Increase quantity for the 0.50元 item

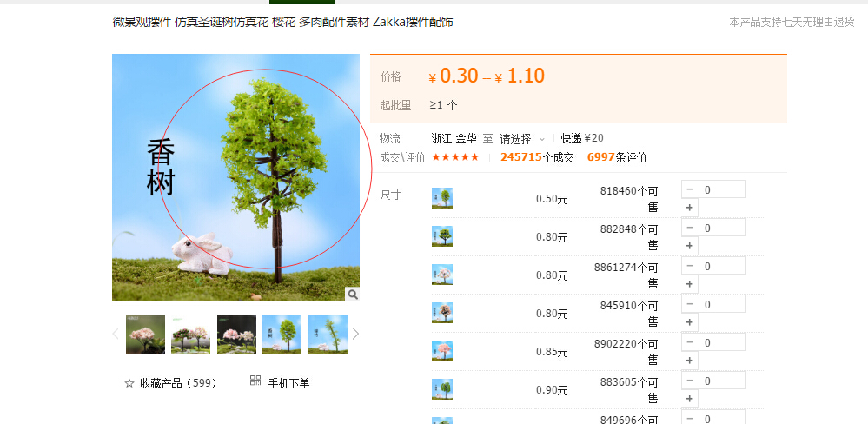690,208
